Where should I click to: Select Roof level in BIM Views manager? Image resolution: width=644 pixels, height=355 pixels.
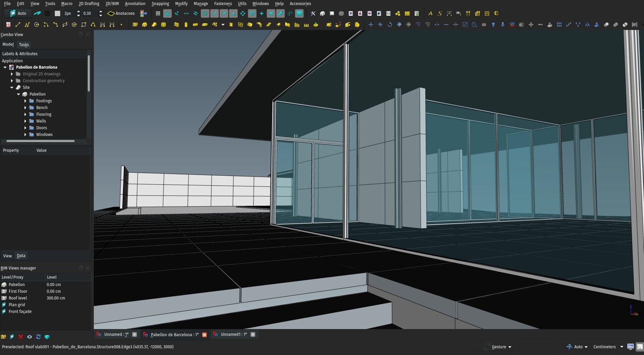pos(18,298)
